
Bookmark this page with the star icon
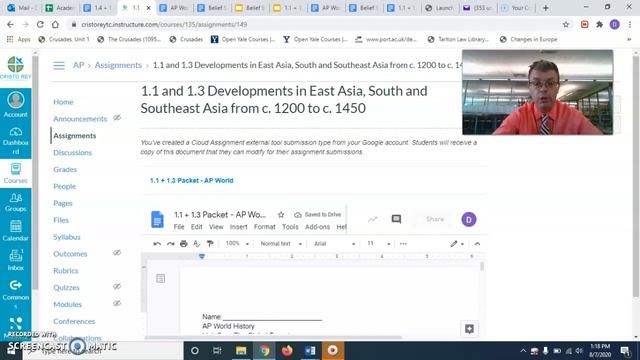(x=566, y=24)
